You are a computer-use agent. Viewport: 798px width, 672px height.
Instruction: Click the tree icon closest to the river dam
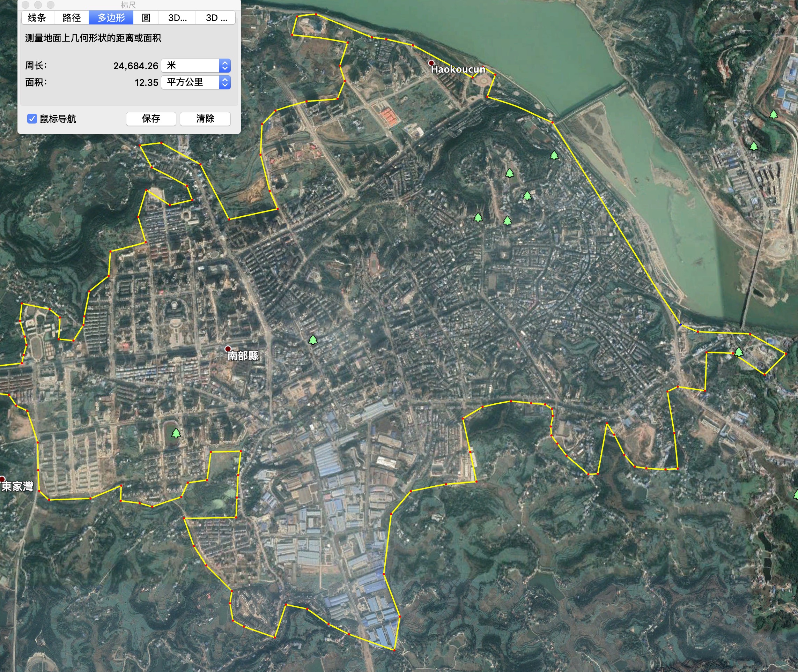pos(554,155)
